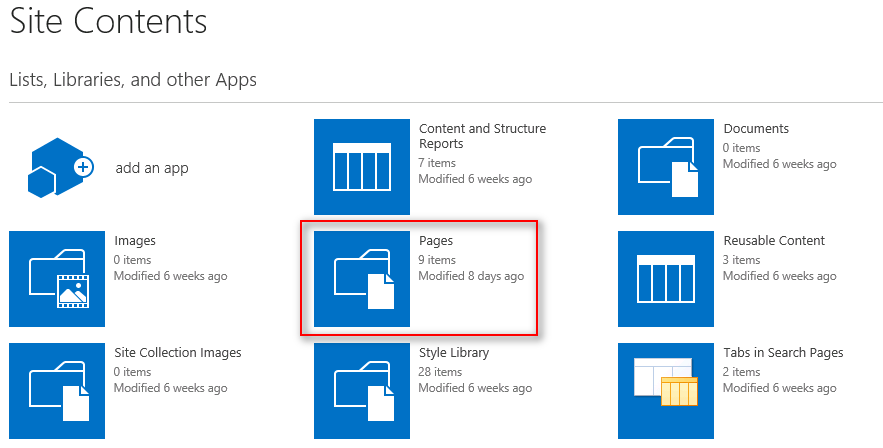The width and height of the screenshot is (883, 448).
Task: Click the "Site Contents" page heading
Action: click(x=109, y=22)
